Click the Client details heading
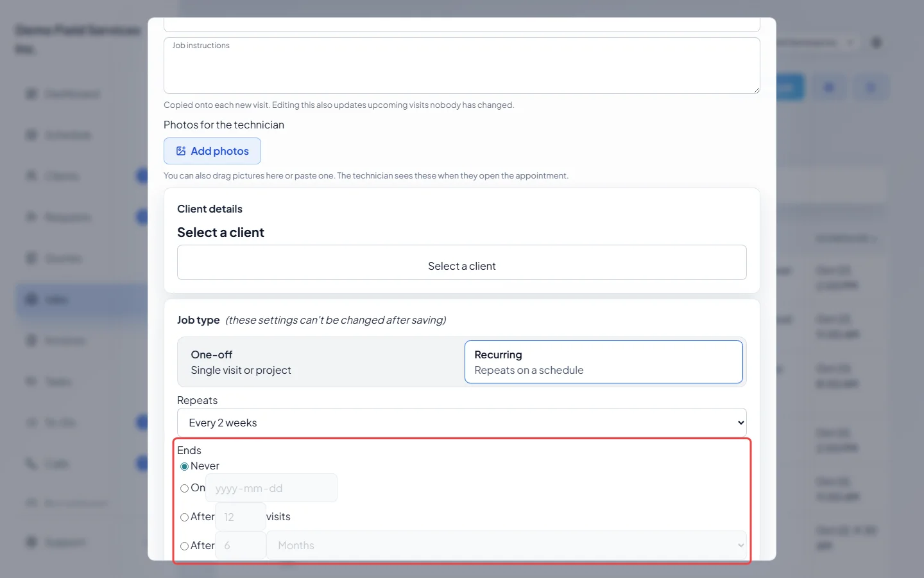This screenshot has width=924, height=578. point(210,209)
